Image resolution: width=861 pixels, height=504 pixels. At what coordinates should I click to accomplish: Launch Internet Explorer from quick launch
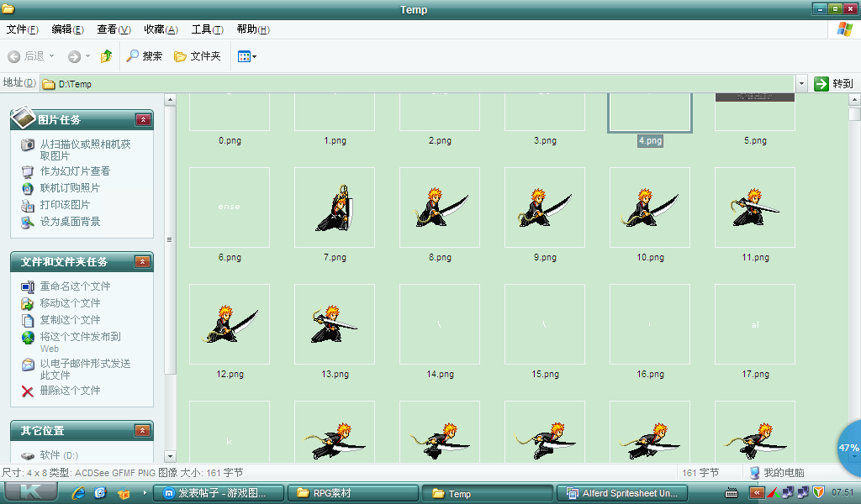pos(78,492)
